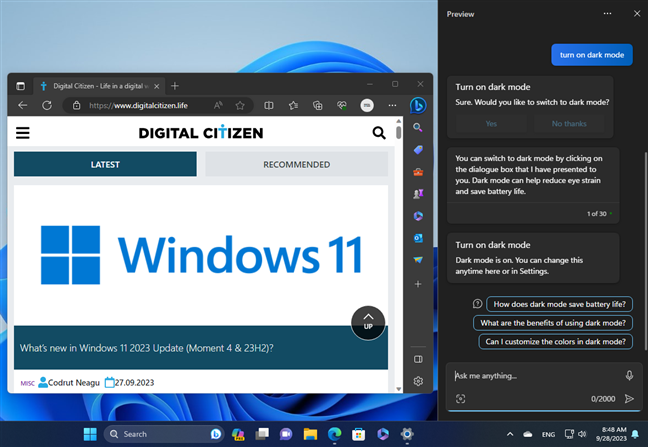Open the MISC category link
Image resolution: width=648 pixels, height=447 pixels.
coord(27,383)
